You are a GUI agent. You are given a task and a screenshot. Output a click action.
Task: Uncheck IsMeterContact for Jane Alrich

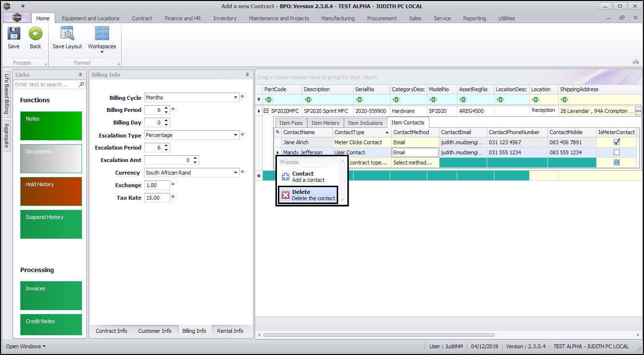click(x=617, y=142)
